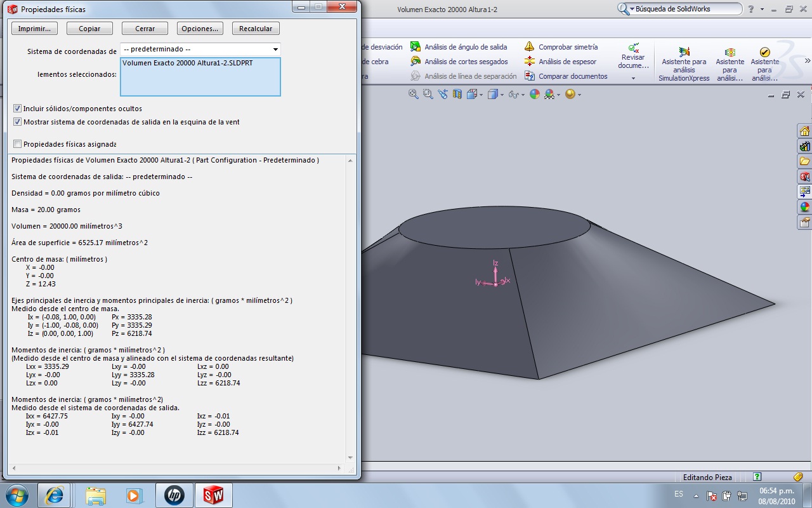Click Volumen = 20000.00 milímetros^3 line
The image size is (812, 508).
tap(67, 226)
